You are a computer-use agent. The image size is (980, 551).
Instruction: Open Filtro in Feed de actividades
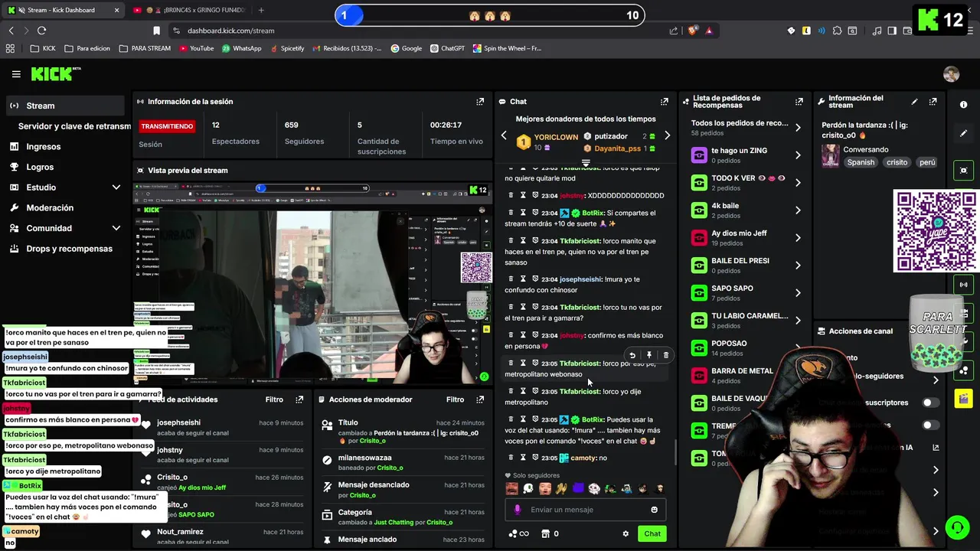click(x=274, y=399)
